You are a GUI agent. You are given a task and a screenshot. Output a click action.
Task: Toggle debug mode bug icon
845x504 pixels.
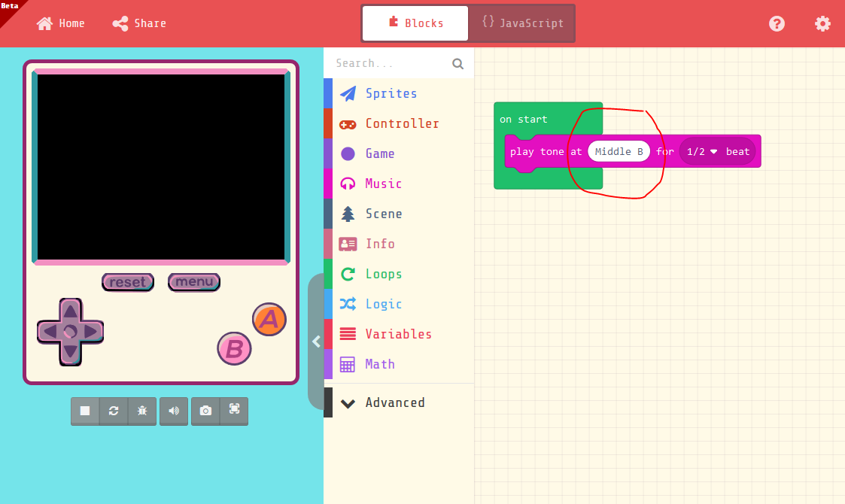click(x=142, y=411)
